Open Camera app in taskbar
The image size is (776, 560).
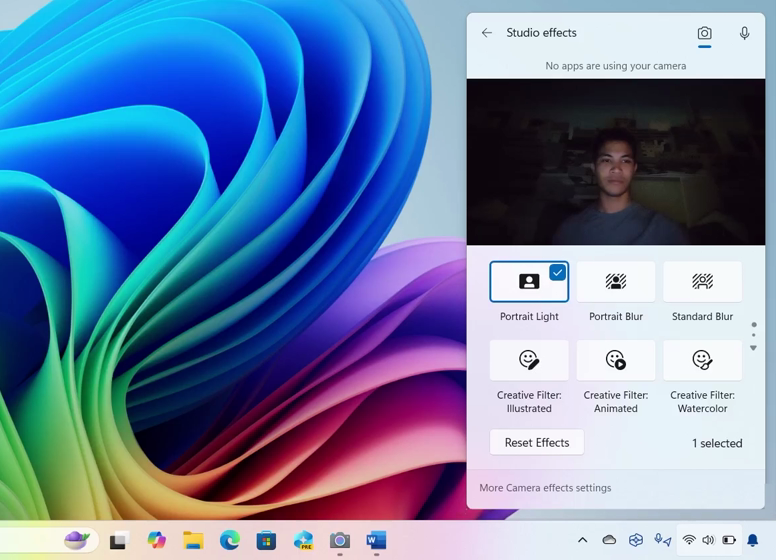[x=340, y=540]
